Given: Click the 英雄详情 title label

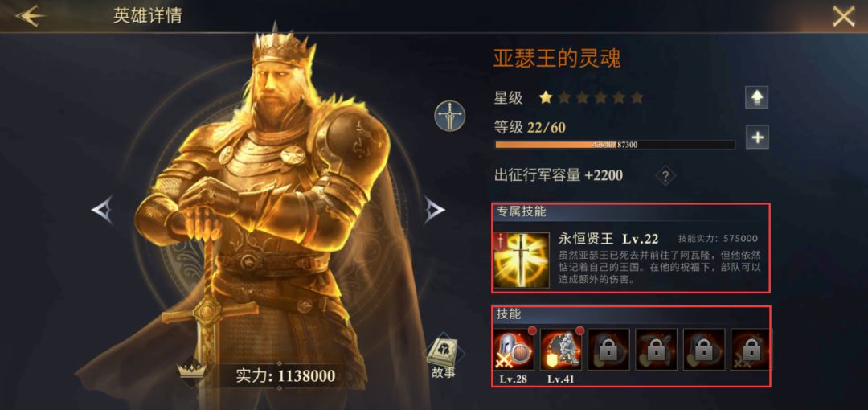Looking at the screenshot, I should pyautogui.click(x=147, y=16).
